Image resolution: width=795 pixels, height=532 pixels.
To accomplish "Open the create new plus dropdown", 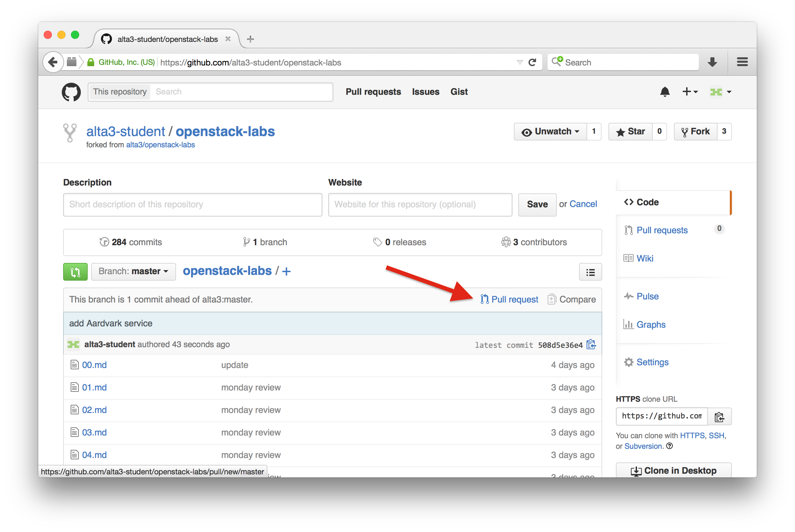I will (x=690, y=92).
